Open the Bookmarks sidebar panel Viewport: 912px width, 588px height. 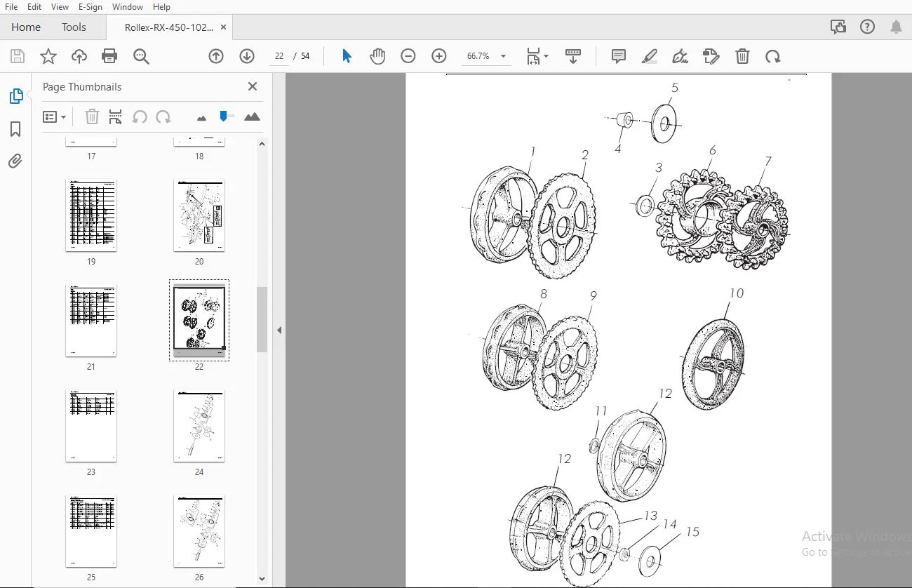pos(15,129)
